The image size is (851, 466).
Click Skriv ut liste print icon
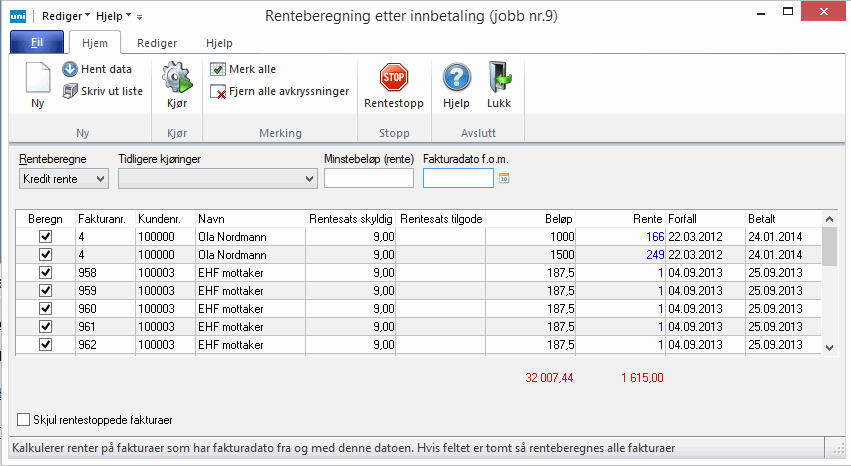pyautogui.click(x=70, y=91)
